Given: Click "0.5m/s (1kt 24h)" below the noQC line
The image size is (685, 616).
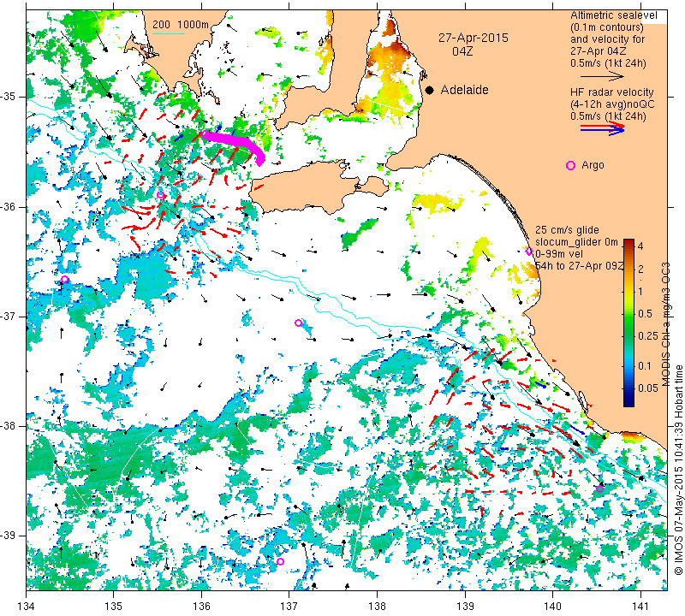Looking at the screenshot, I should coord(608,116).
